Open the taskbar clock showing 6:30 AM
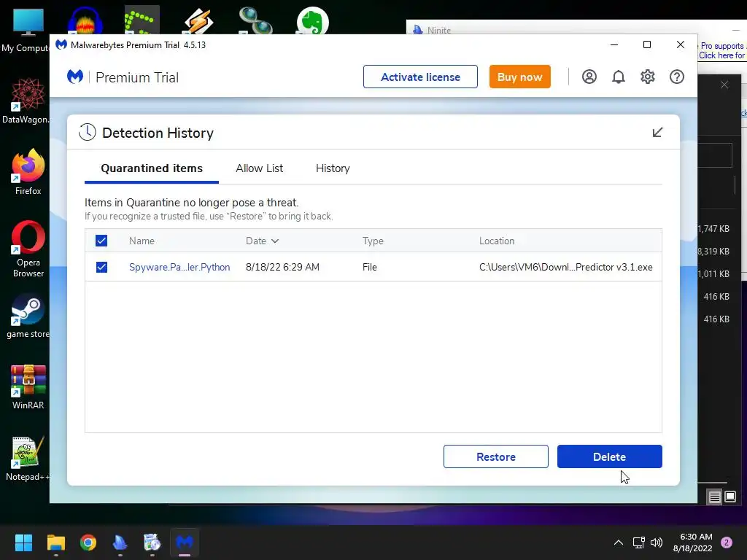 (693, 542)
